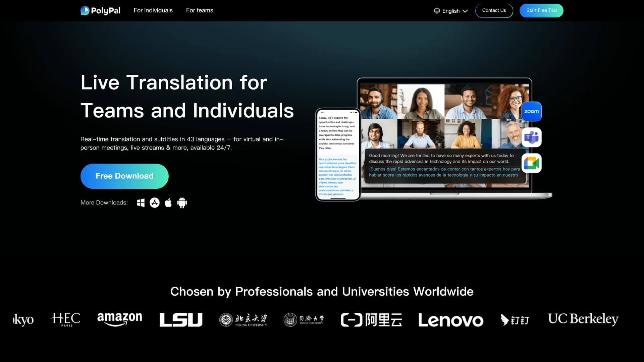Screen dimensions: 644x362
Task: Choose the Apple download icon
Action: [x=168, y=202]
